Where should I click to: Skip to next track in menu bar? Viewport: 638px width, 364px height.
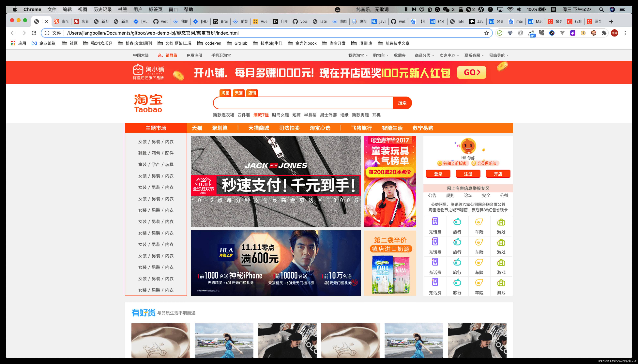pyautogui.click(x=414, y=9)
